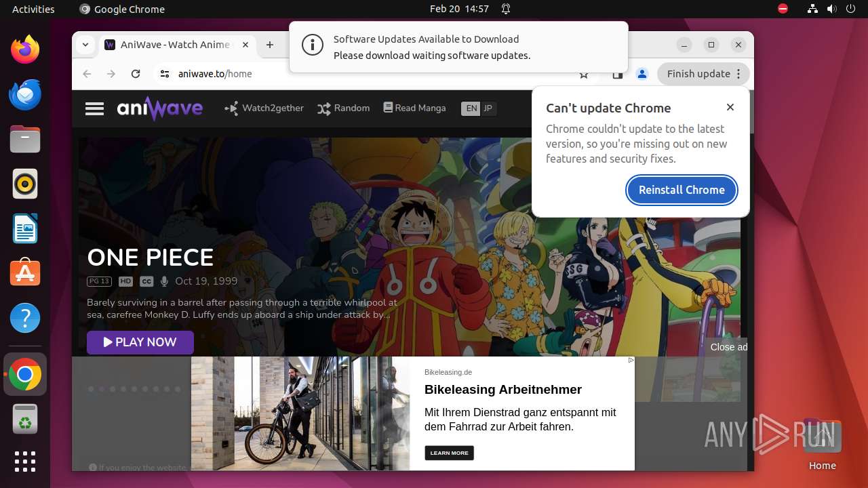Close the AniWave tab

click(245, 45)
